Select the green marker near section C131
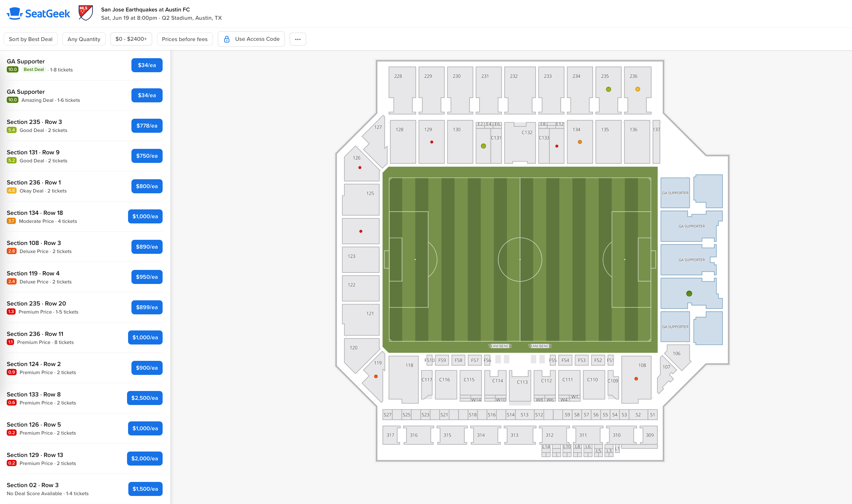 click(483, 146)
